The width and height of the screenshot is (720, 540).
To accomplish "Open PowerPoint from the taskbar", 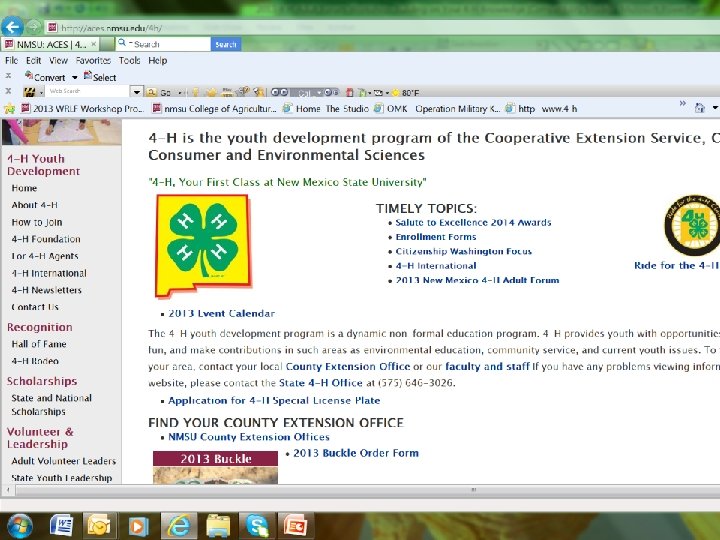I will pyautogui.click(x=295, y=526).
